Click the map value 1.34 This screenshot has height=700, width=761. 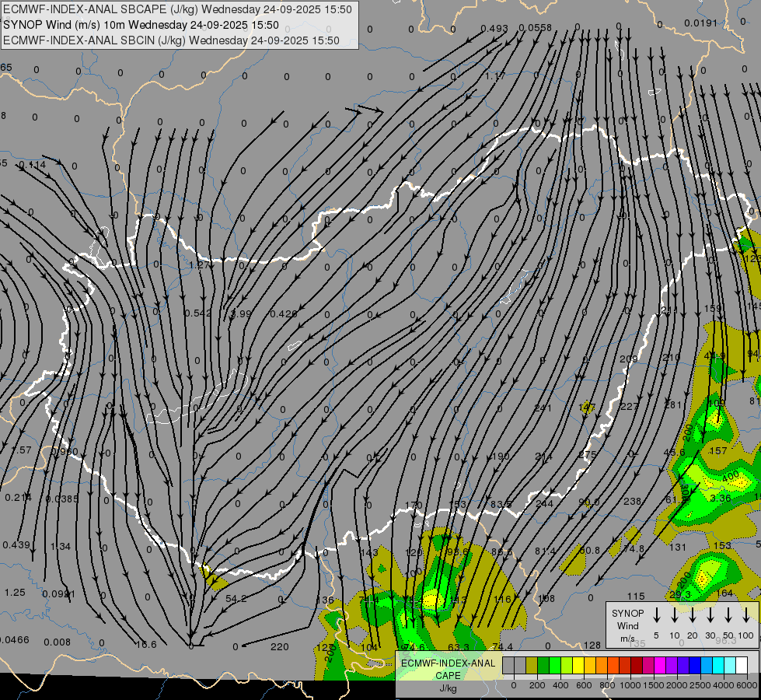pyautogui.click(x=60, y=547)
